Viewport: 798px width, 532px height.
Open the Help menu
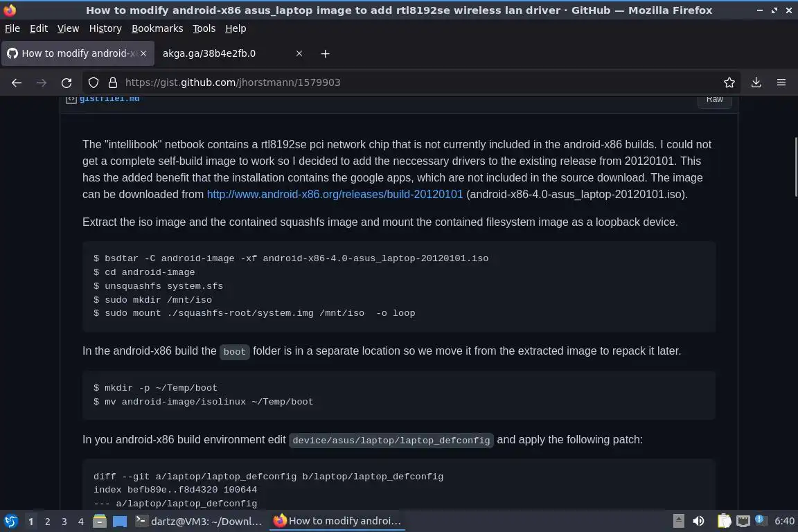tap(236, 28)
